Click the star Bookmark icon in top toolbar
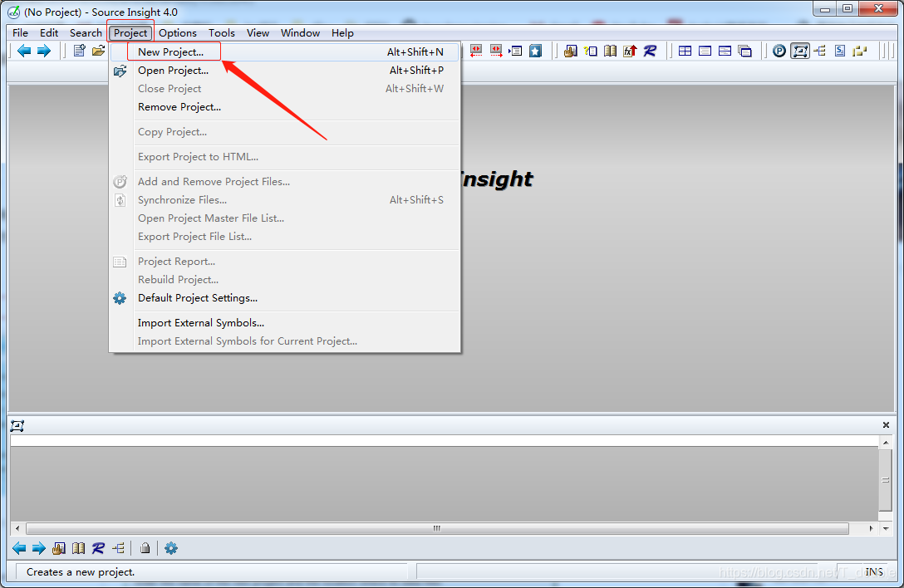Viewport: 904px width, 588px height. (536, 51)
